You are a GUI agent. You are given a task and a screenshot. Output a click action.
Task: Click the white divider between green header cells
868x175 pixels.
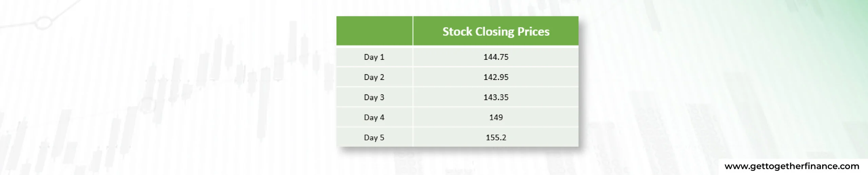(413, 31)
